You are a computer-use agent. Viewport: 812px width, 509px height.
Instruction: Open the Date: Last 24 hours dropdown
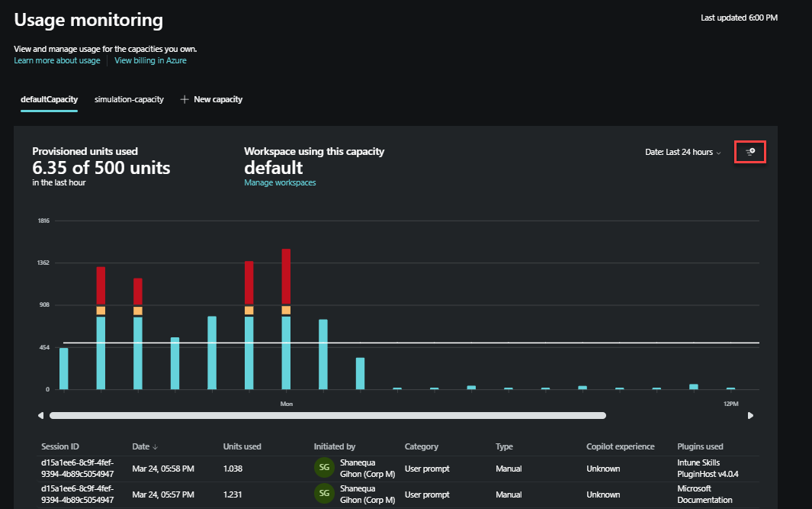click(682, 152)
